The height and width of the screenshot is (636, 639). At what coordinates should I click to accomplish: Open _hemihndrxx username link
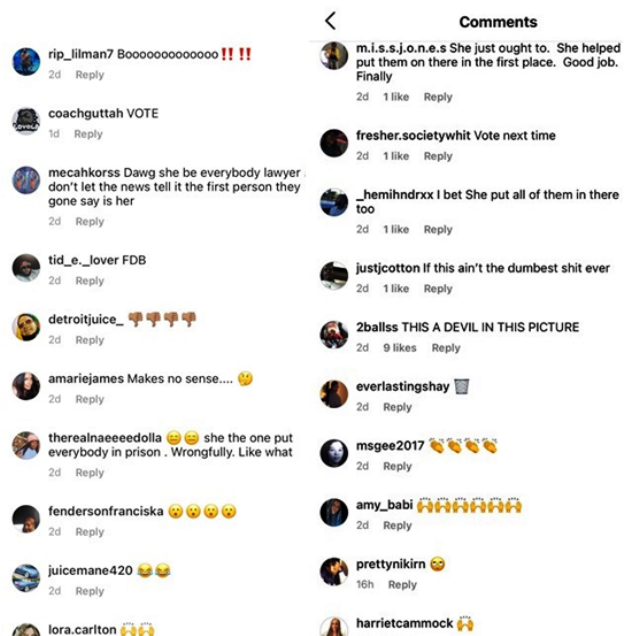click(394, 195)
